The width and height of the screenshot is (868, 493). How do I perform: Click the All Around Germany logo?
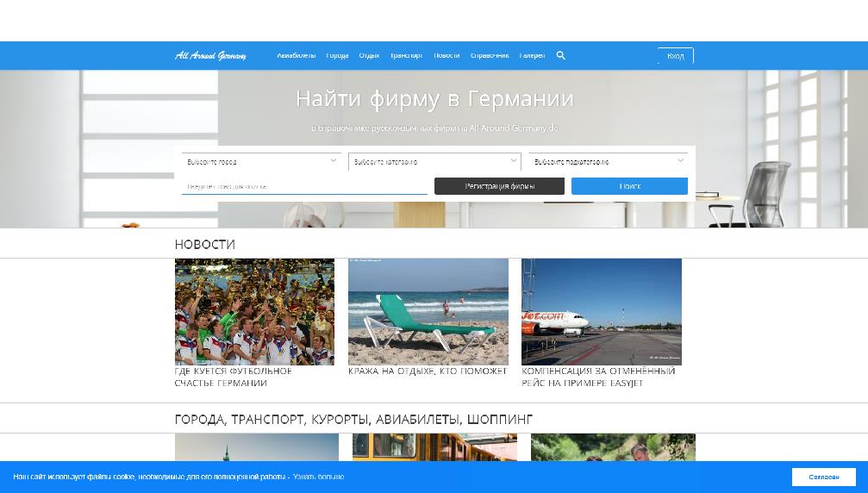click(x=210, y=55)
